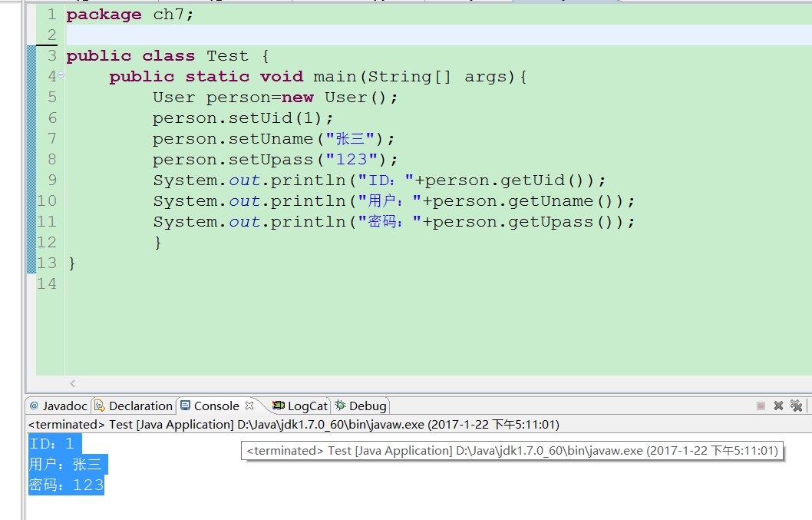Select the Console tab
Image resolution: width=812 pixels, height=520 pixels.
tap(213, 406)
